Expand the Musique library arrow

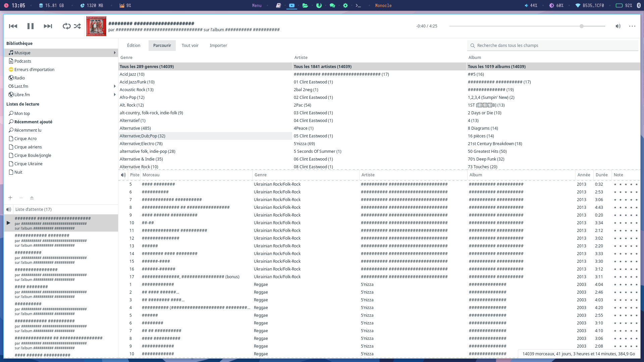[115, 53]
